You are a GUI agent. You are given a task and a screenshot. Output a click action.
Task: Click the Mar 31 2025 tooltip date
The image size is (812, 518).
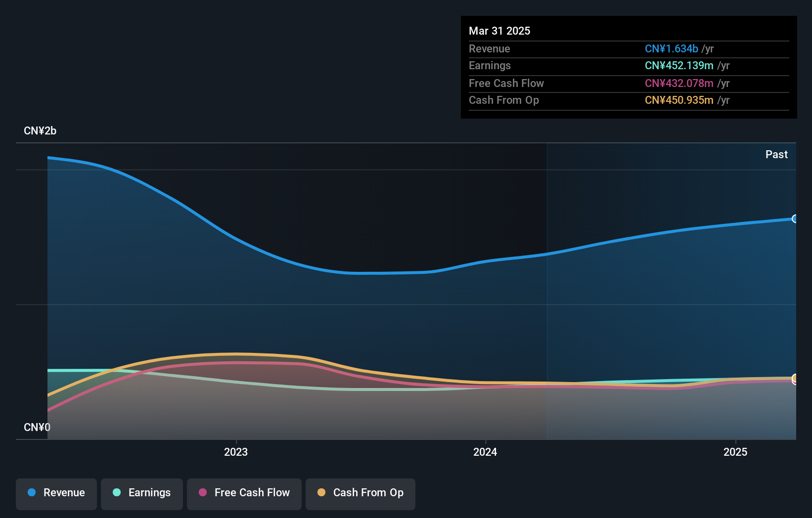point(499,31)
